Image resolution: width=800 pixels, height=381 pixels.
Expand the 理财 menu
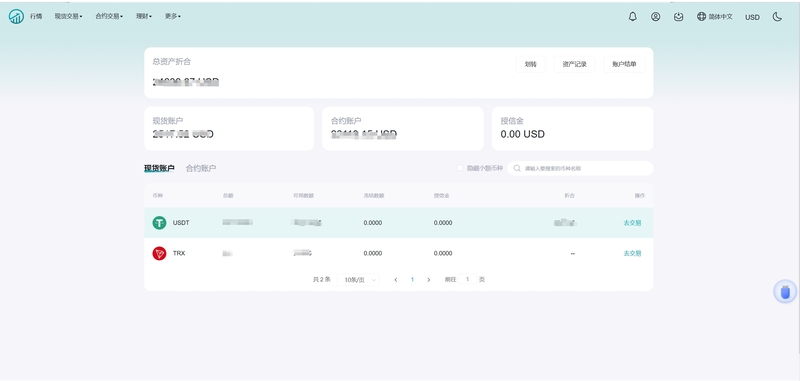144,16
